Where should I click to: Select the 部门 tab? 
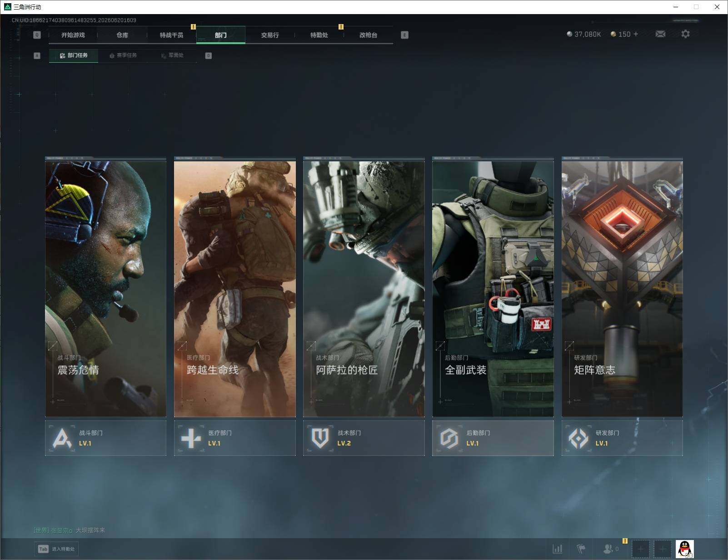(221, 35)
